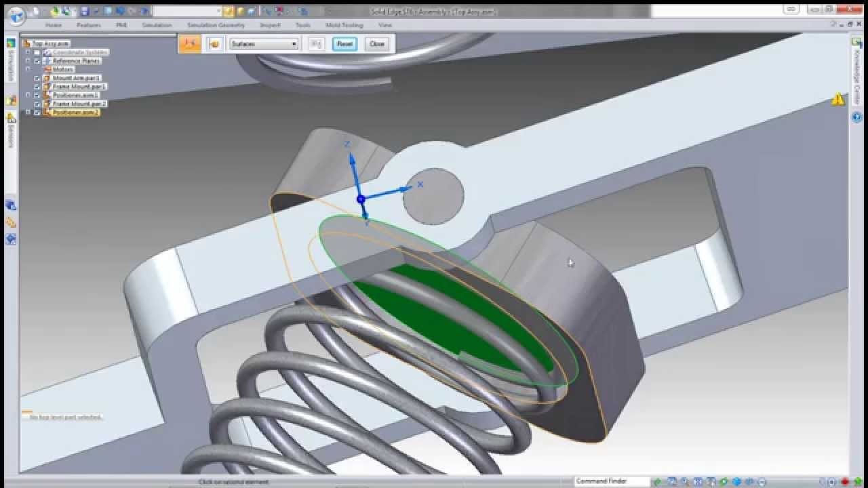Image resolution: width=868 pixels, height=488 pixels.
Task: Toggle the Reference Planes checkbox
Action: tap(37, 61)
